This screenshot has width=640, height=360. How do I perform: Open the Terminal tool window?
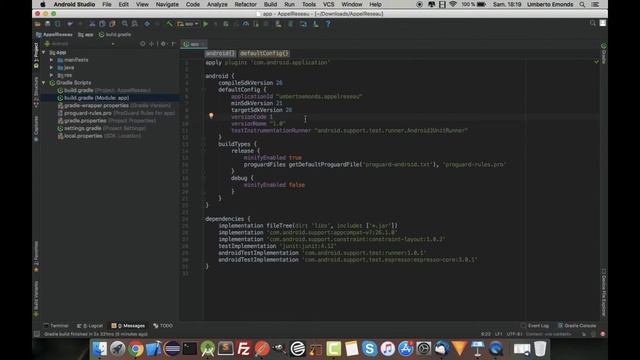(56, 326)
